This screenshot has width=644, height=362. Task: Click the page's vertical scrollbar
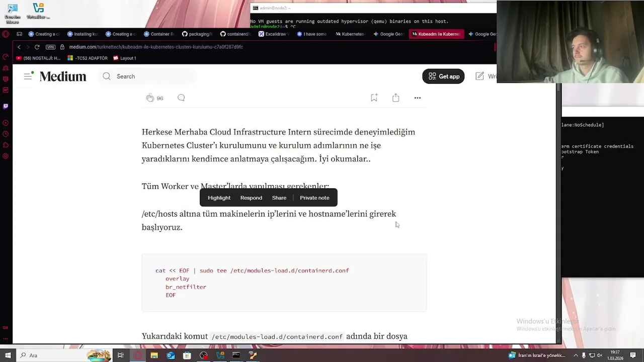(558, 214)
